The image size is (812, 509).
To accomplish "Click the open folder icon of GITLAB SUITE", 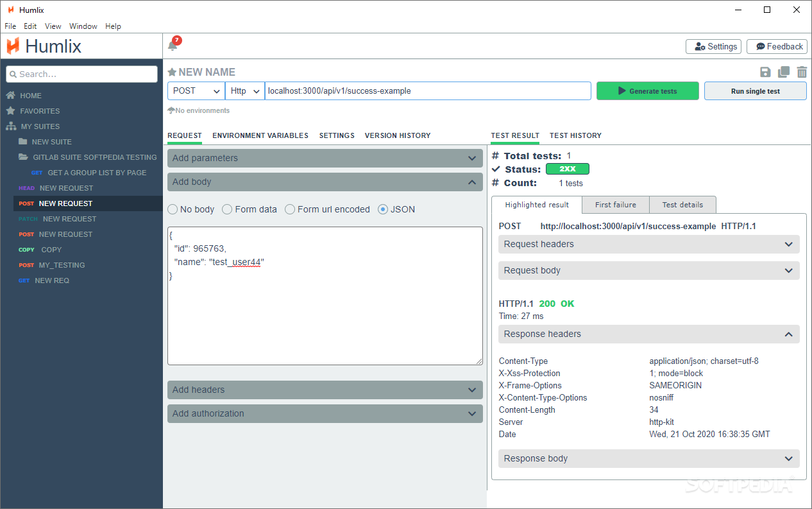I will click(x=23, y=157).
